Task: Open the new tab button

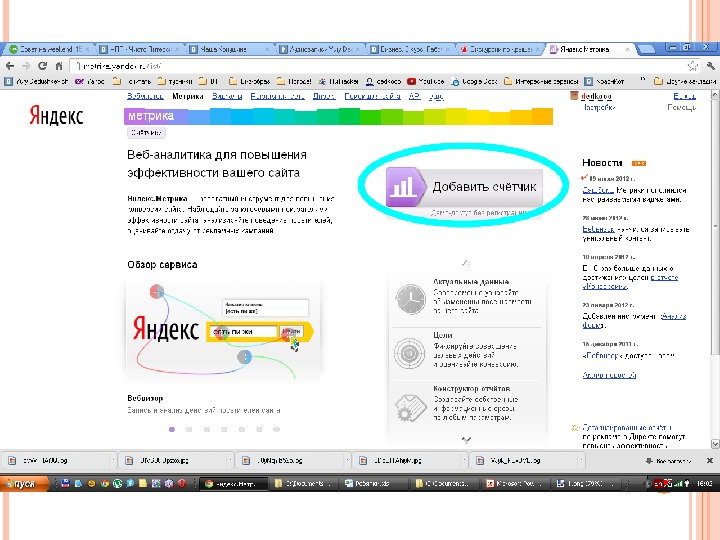Action: click(x=647, y=49)
